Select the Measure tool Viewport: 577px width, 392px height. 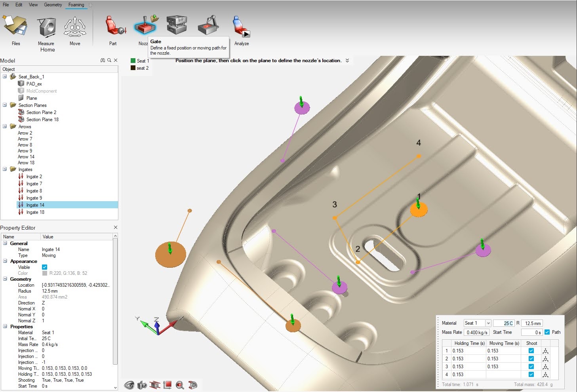click(46, 27)
